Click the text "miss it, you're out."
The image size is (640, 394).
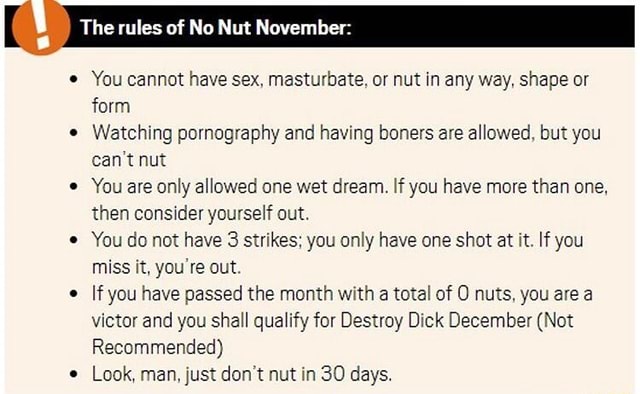coord(166,267)
